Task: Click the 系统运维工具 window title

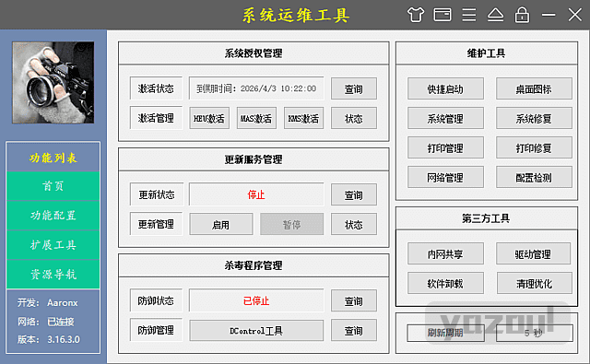Action: click(296, 16)
